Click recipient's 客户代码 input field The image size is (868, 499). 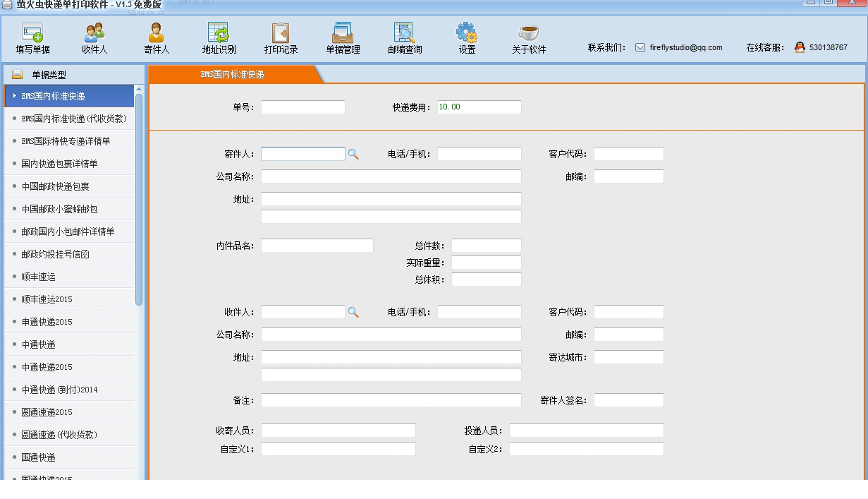point(629,312)
